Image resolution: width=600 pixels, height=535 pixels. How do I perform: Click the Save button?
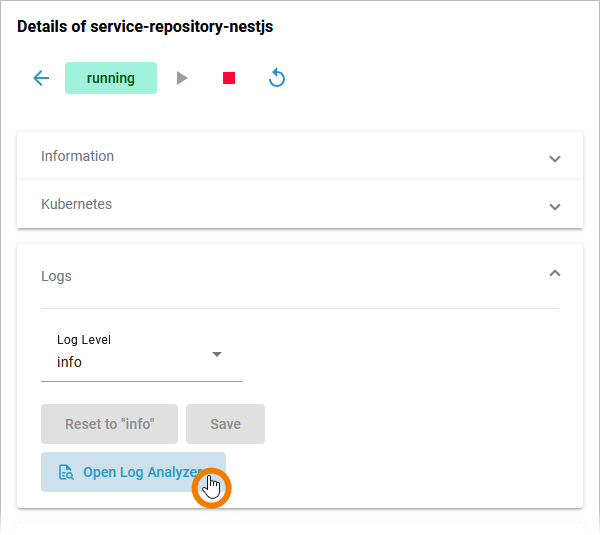(x=225, y=424)
